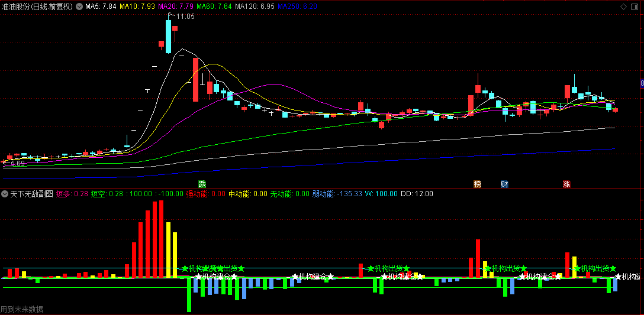Click the 中动能: 0.00 value
The height and width of the screenshot is (315, 644).
248,194
